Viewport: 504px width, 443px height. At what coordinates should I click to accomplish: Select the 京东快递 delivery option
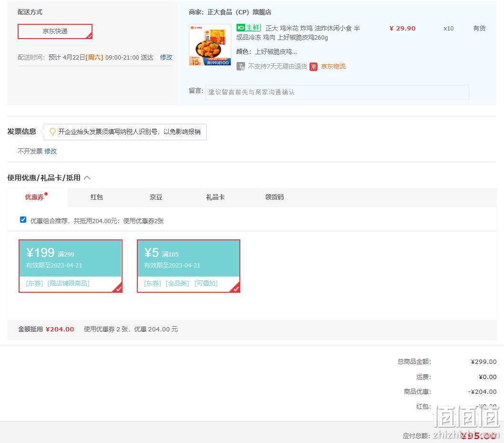pos(55,31)
